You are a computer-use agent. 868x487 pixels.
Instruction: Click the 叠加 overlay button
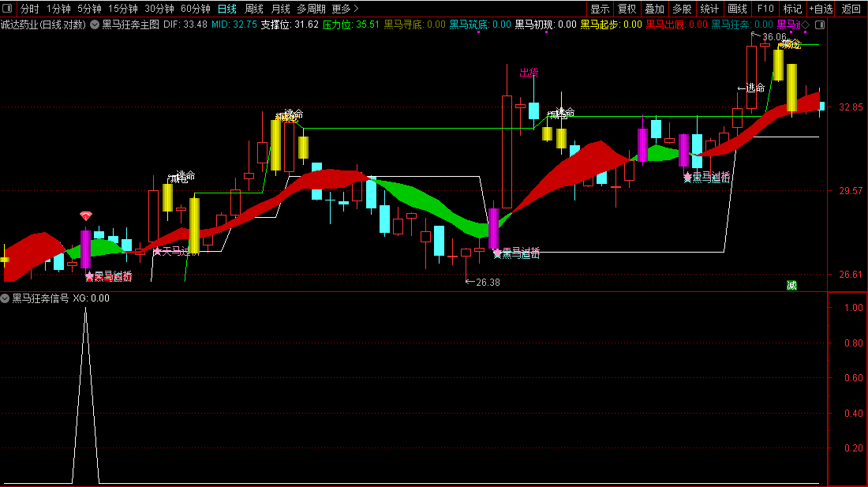pos(654,9)
